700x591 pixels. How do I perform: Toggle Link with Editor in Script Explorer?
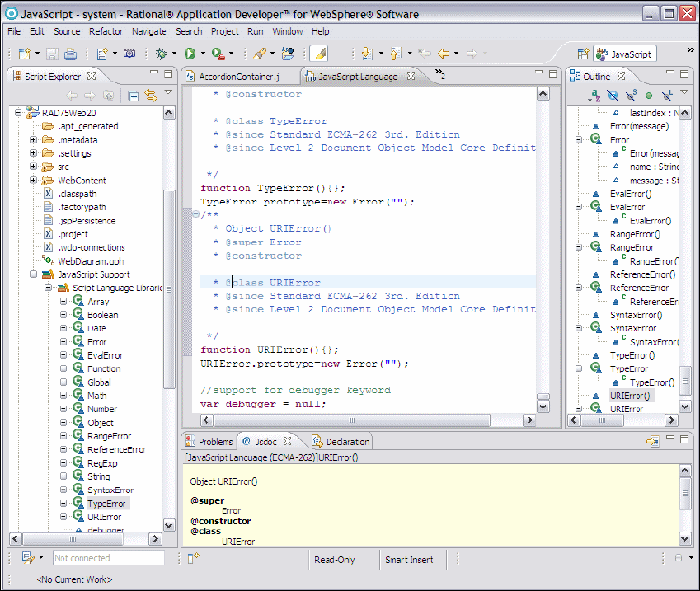[151, 96]
